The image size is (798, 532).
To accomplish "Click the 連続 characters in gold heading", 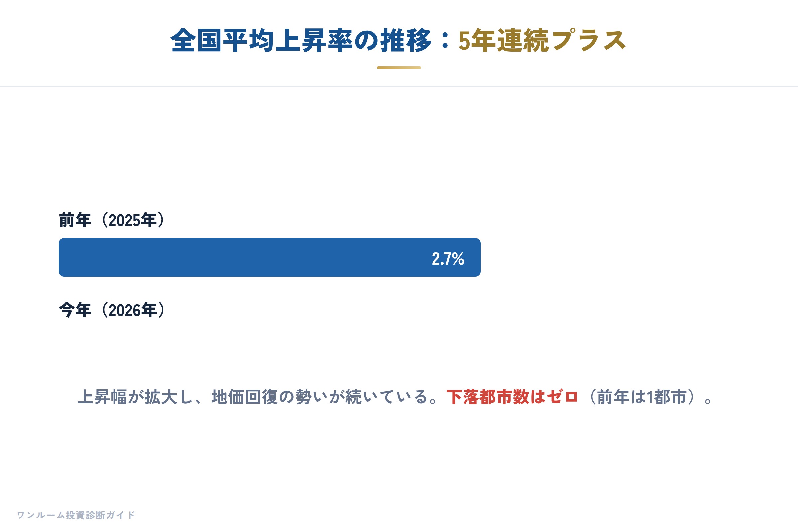I will pos(523,40).
